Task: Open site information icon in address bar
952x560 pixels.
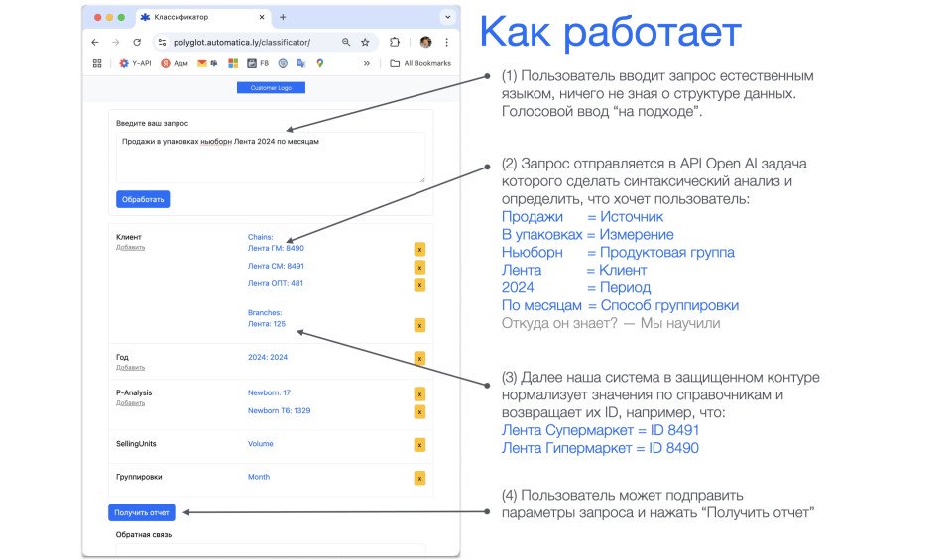Action: 162,42
